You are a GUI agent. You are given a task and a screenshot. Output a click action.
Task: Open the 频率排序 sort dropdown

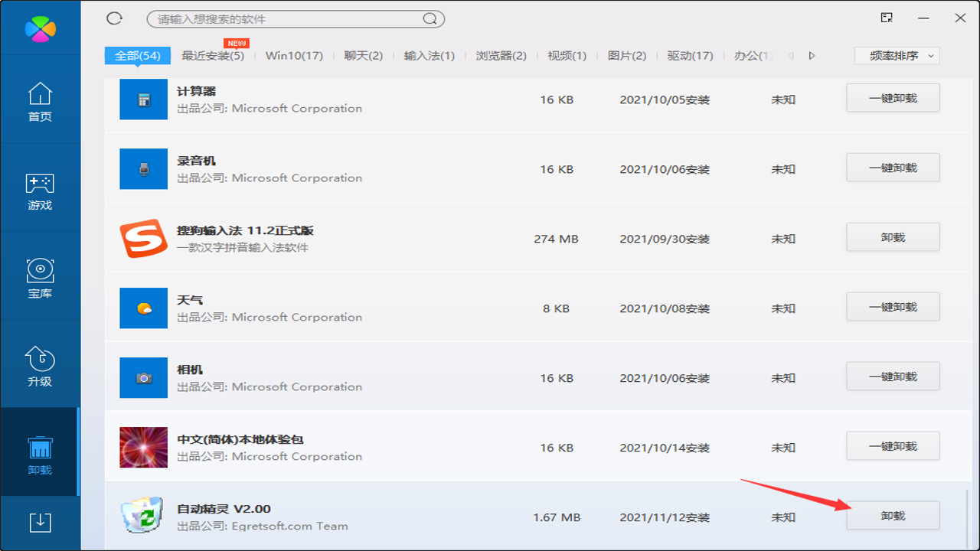[x=897, y=56]
